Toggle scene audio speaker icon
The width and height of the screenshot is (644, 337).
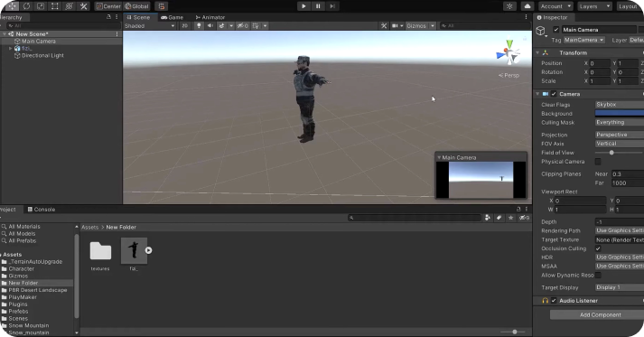tap(210, 25)
